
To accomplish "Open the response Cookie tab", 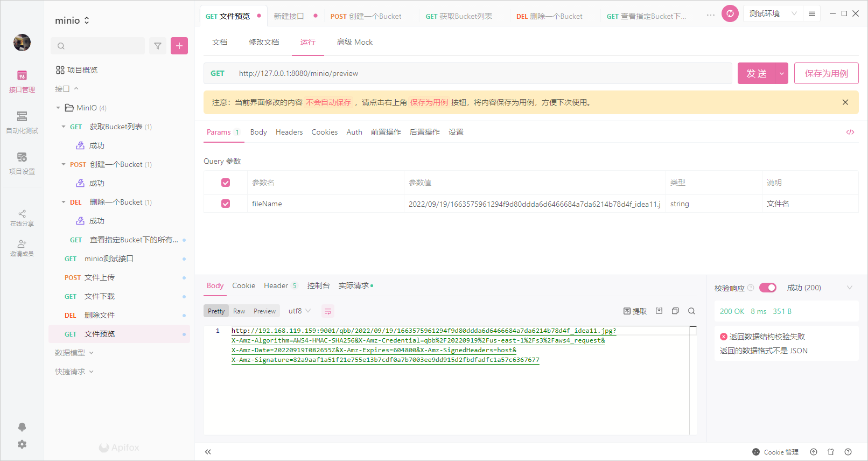I will coord(244,285).
